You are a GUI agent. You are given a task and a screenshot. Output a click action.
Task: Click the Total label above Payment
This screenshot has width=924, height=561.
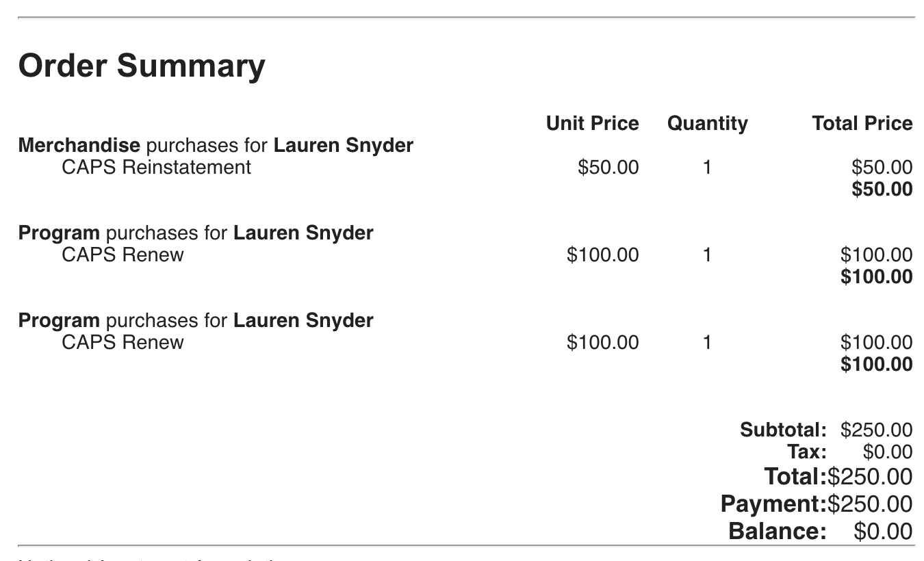click(x=795, y=476)
